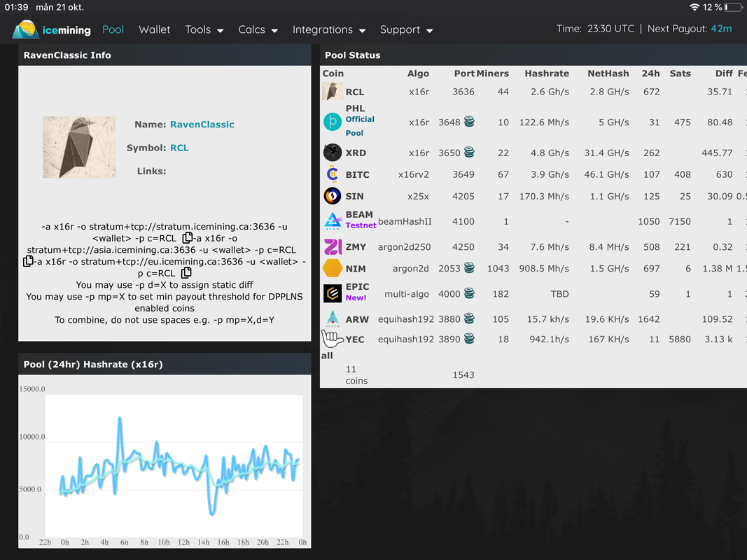This screenshot has height=560, width=747.
Task: Click the Miners column header
Action: [x=493, y=73]
